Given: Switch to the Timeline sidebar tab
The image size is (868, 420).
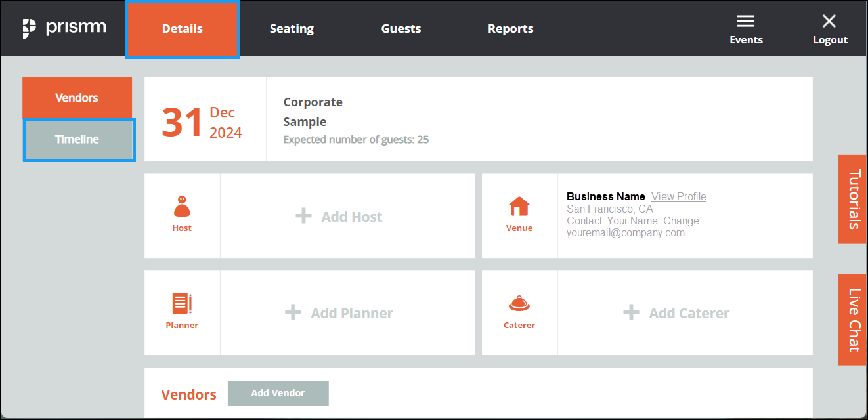Looking at the screenshot, I should (x=78, y=140).
